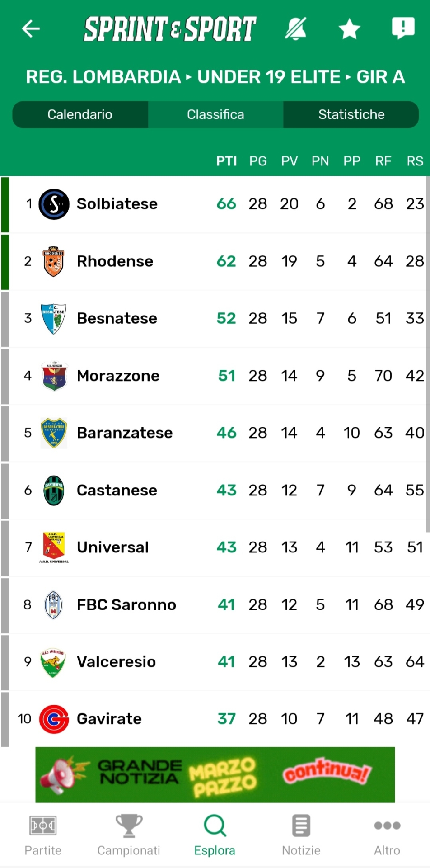Viewport: 430px width, 868px height.
Task: Open the feedback report icon
Action: 402,28
